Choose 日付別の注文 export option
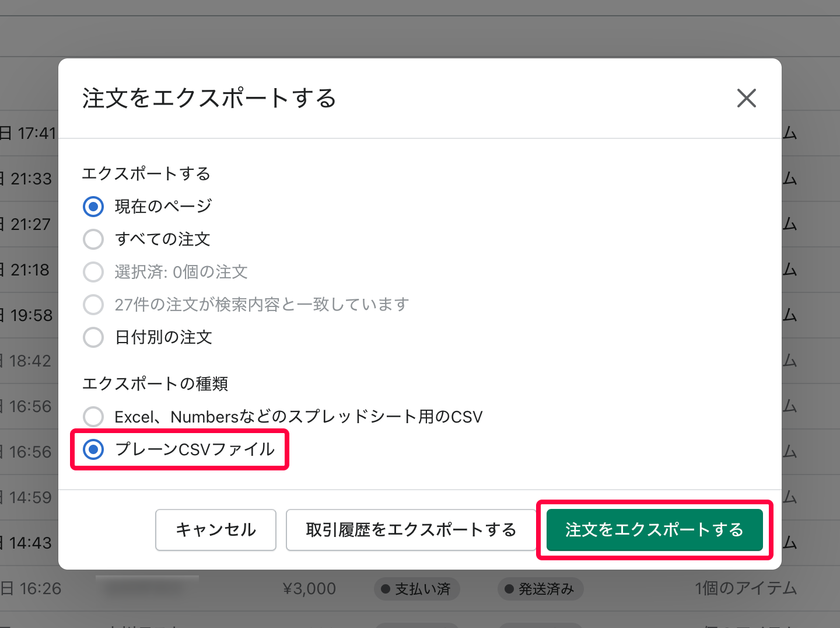This screenshot has height=628, width=840. point(93,337)
